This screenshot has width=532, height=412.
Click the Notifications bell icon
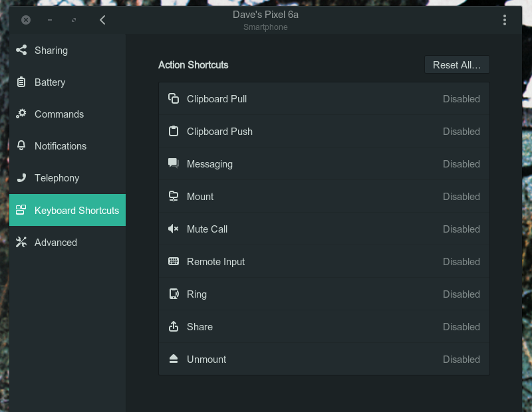(x=21, y=146)
